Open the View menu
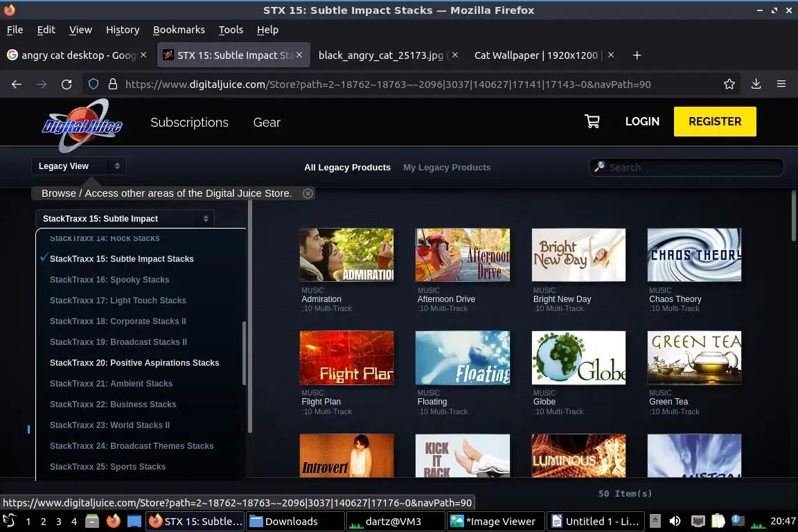This screenshot has width=798, height=532. 80,30
